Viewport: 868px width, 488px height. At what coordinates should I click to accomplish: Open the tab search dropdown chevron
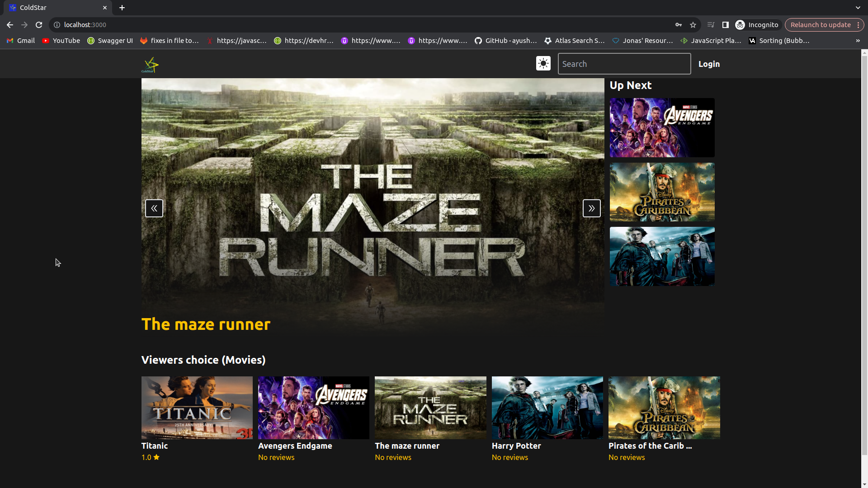(x=858, y=8)
